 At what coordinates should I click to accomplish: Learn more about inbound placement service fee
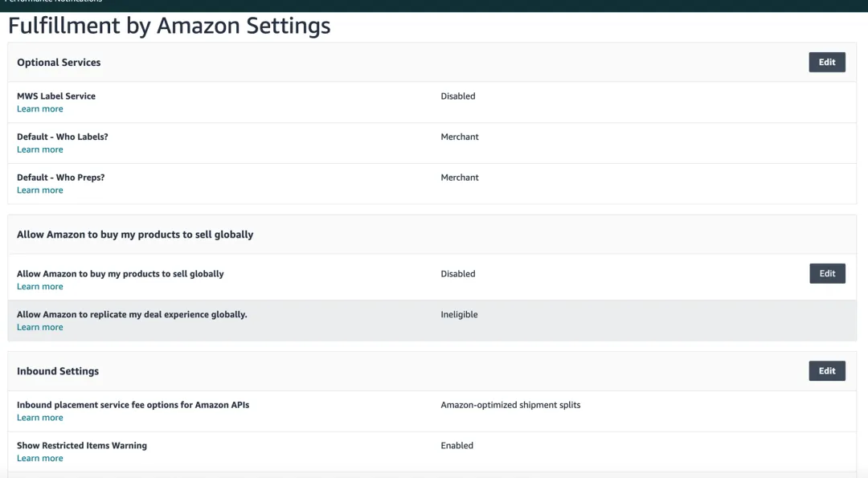pos(40,418)
